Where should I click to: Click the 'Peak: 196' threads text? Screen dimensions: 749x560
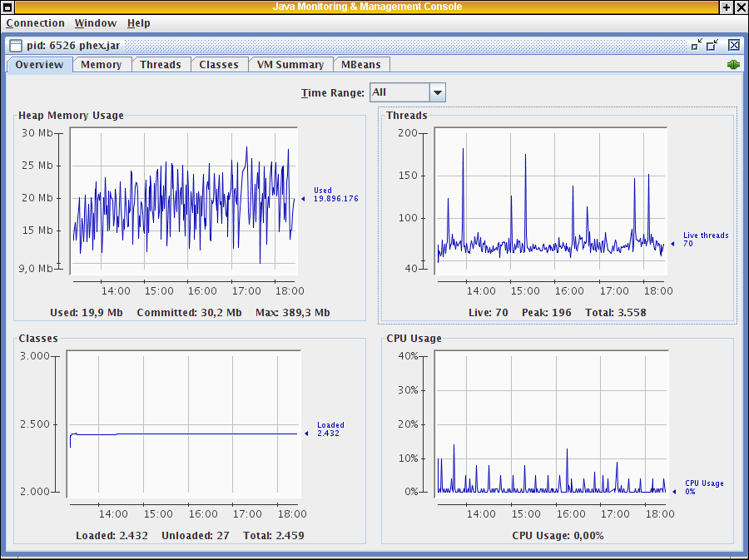[547, 313]
